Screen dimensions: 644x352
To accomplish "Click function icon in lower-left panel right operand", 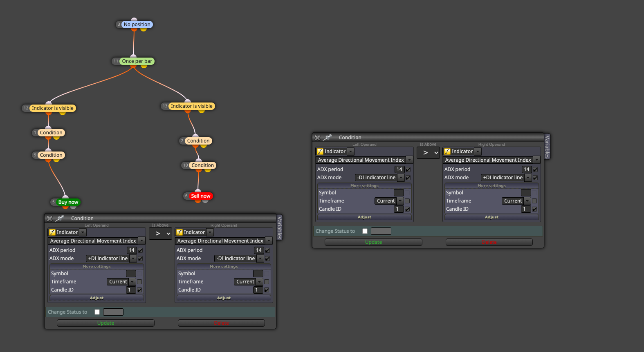I will coord(180,232).
